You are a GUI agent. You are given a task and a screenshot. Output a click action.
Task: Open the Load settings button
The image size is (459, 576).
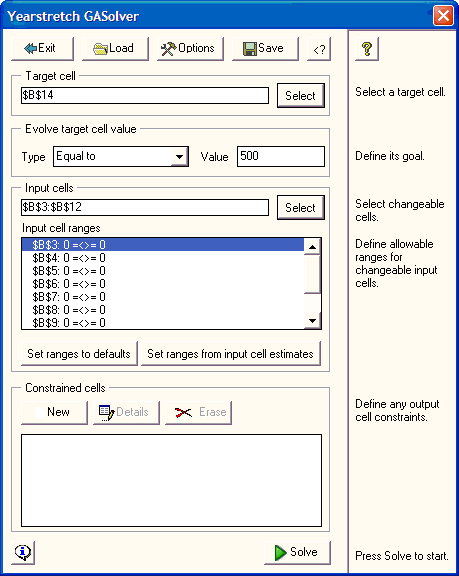pyautogui.click(x=115, y=48)
